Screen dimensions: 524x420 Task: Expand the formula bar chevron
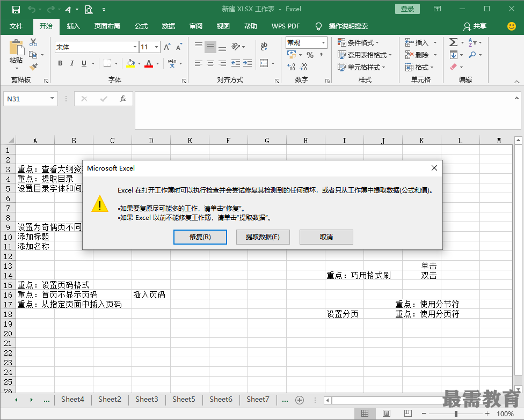click(x=516, y=98)
